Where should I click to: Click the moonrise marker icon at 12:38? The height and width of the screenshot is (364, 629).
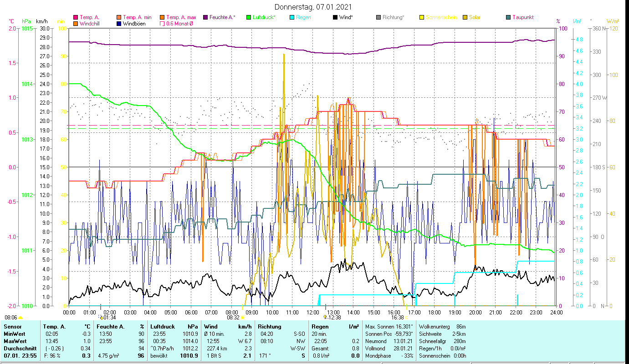tap(325, 317)
